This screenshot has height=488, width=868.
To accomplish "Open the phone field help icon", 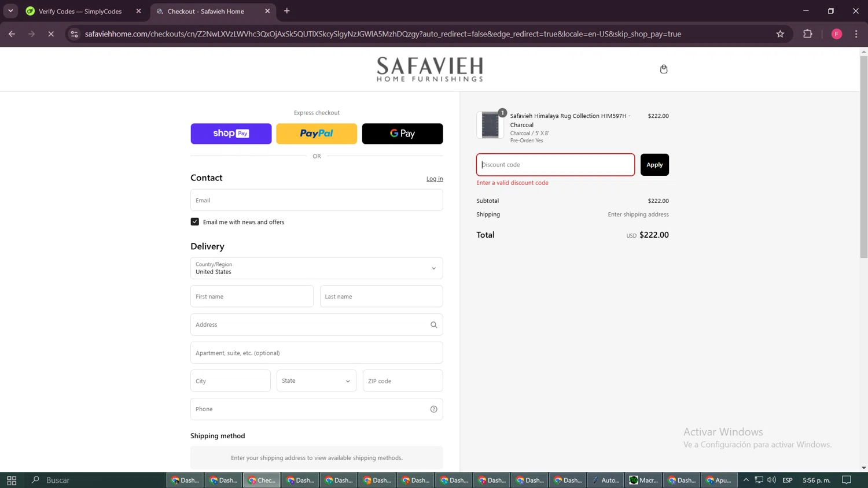I will tap(433, 409).
